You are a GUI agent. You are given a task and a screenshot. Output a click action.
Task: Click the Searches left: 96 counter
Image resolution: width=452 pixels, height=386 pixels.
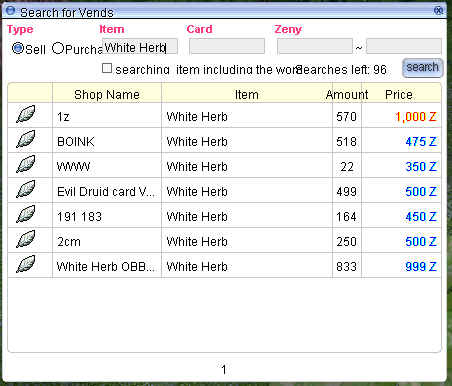point(341,70)
